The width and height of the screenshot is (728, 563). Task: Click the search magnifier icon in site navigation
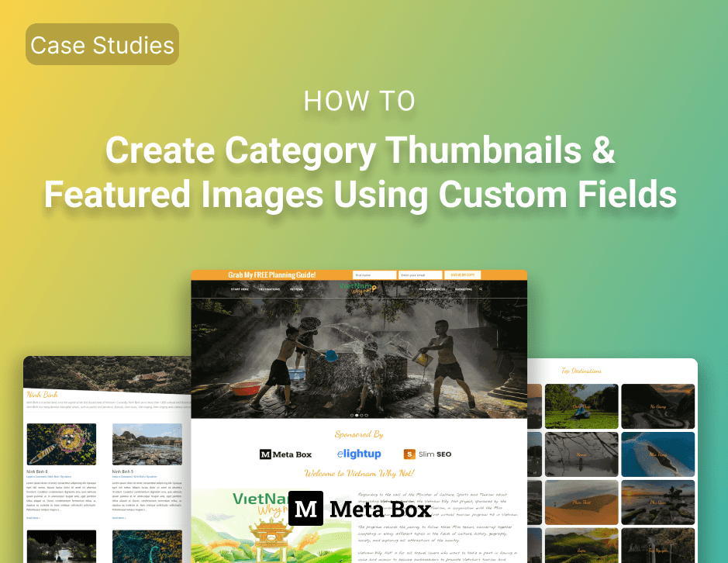coord(481,289)
